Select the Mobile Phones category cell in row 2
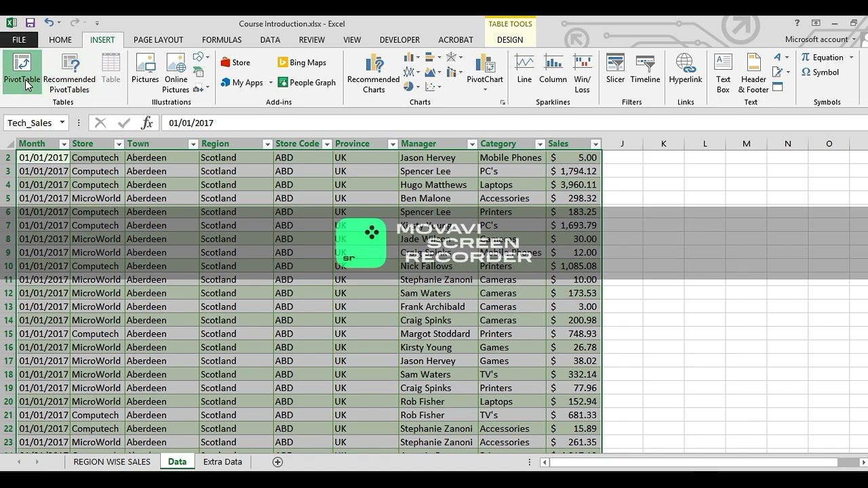Image resolution: width=868 pixels, height=488 pixels. pos(512,157)
